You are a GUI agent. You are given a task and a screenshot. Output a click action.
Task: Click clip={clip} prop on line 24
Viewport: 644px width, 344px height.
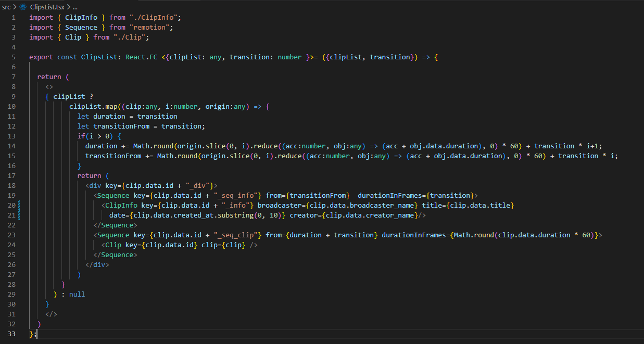click(223, 245)
